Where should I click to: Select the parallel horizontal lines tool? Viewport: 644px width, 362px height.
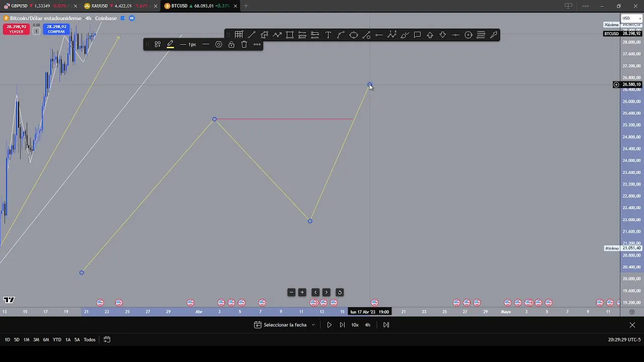pyautogui.click(x=481, y=35)
